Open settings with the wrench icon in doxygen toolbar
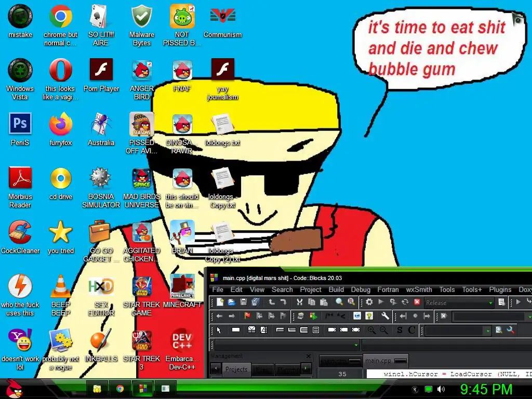The height and width of the screenshot is (399, 532). click(385, 316)
